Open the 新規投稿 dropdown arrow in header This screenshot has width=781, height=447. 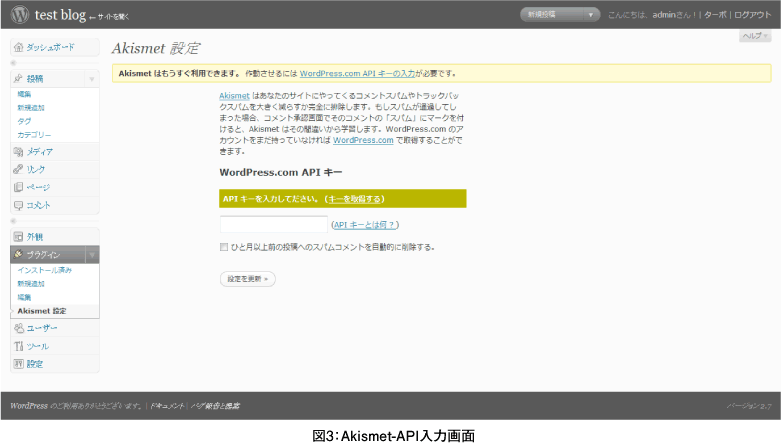(x=591, y=14)
